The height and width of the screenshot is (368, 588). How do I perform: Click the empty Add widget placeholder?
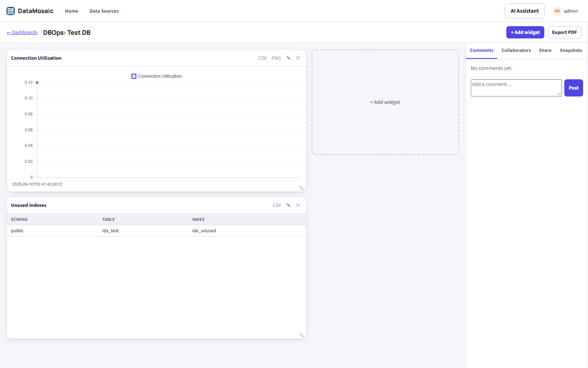pyautogui.click(x=385, y=102)
